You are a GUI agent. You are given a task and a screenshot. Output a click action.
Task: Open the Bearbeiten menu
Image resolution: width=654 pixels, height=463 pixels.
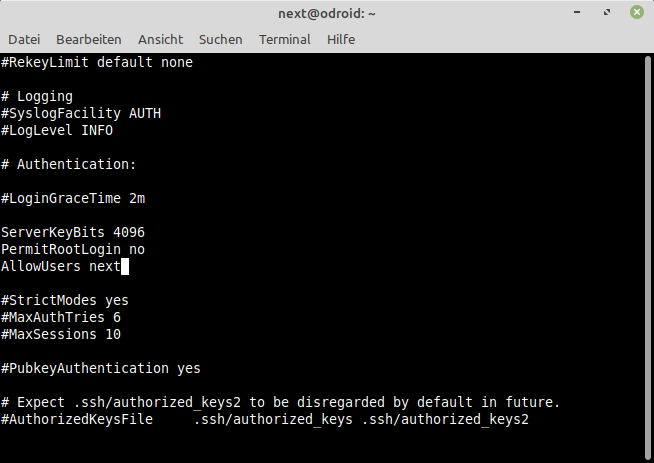coord(89,39)
